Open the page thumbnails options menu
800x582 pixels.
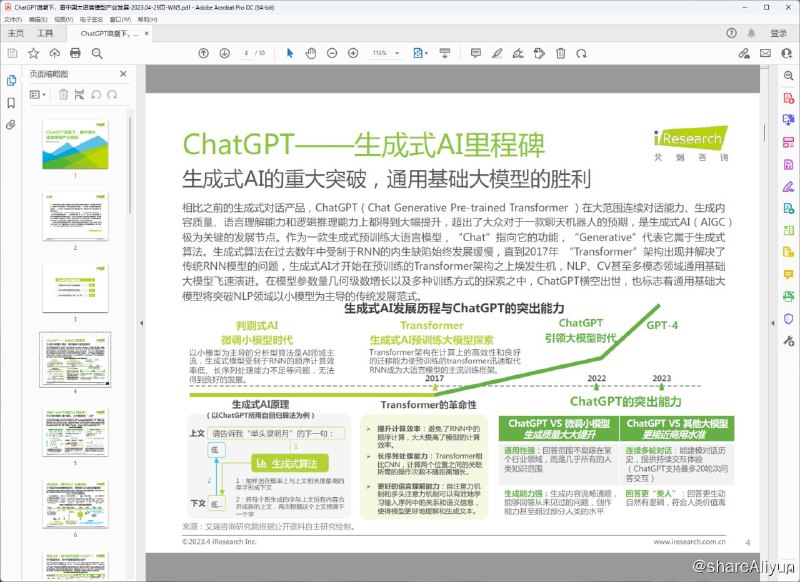(x=36, y=94)
